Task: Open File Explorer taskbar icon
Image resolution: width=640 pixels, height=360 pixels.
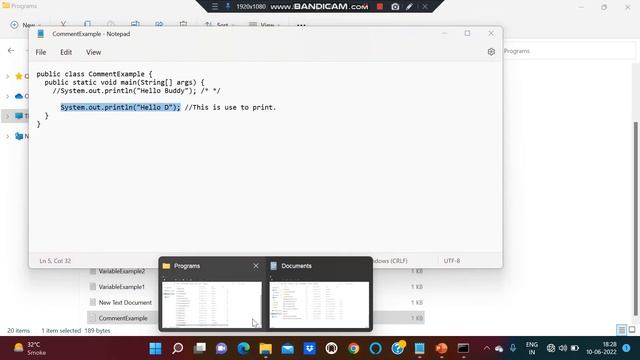Action: tap(266, 348)
